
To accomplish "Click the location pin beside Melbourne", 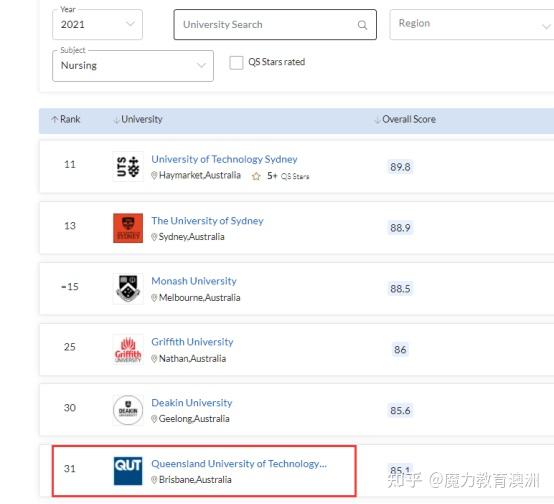I will click(x=154, y=298).
